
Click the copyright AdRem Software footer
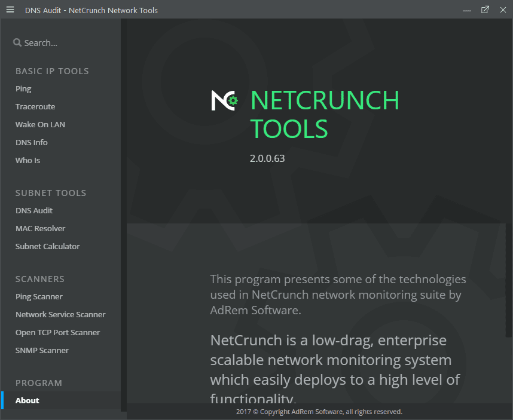coord(319,412)
